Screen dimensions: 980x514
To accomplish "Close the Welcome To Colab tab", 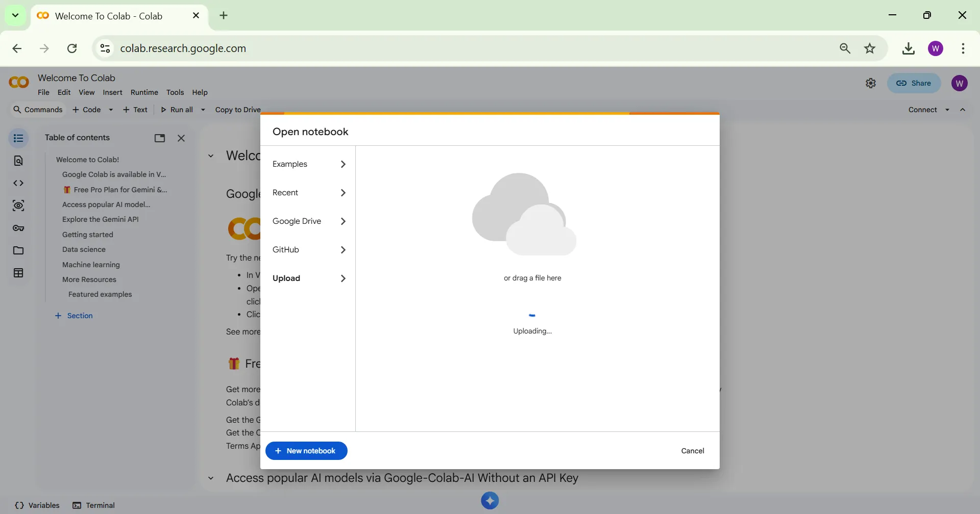I will coord(196,16).
